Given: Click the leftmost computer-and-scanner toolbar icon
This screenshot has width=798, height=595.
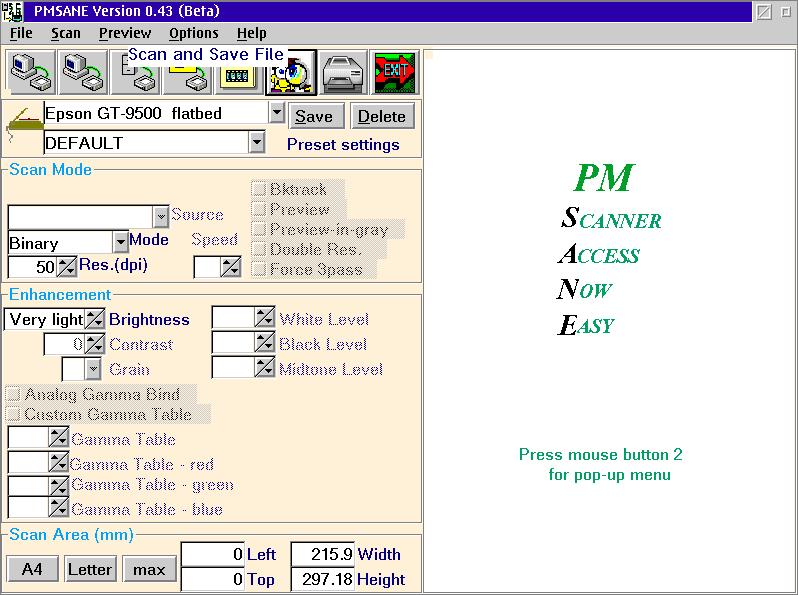Looking at the screenshot, I should [x=31, y=73].
